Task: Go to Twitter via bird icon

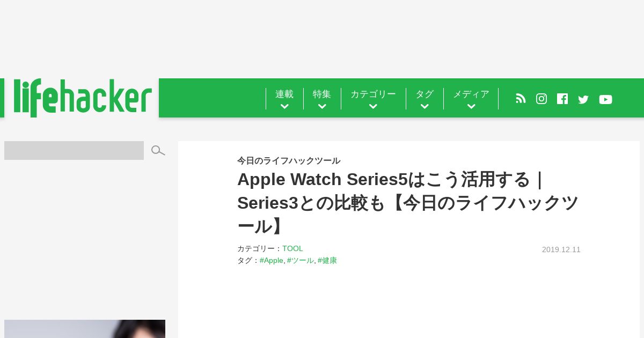Action: (x=583, y=99)
